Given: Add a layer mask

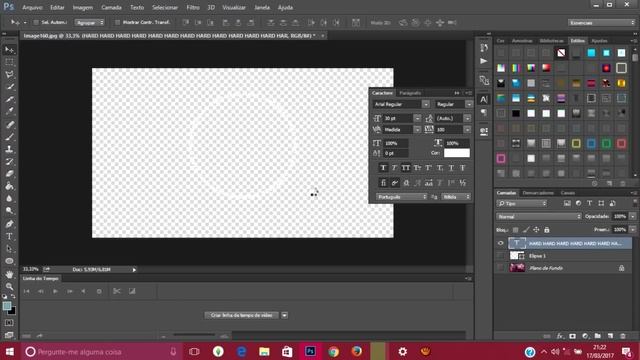Looking at the screenshot, I should point(573,336).
